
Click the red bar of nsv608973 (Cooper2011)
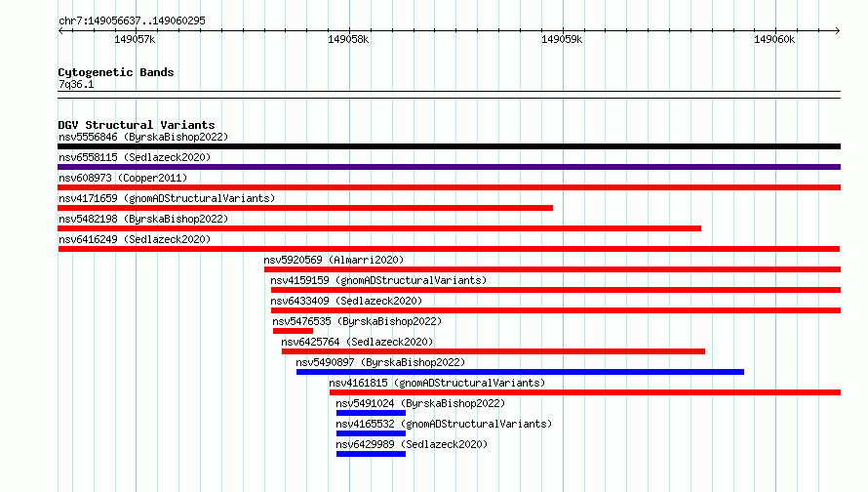click(449, 187)
